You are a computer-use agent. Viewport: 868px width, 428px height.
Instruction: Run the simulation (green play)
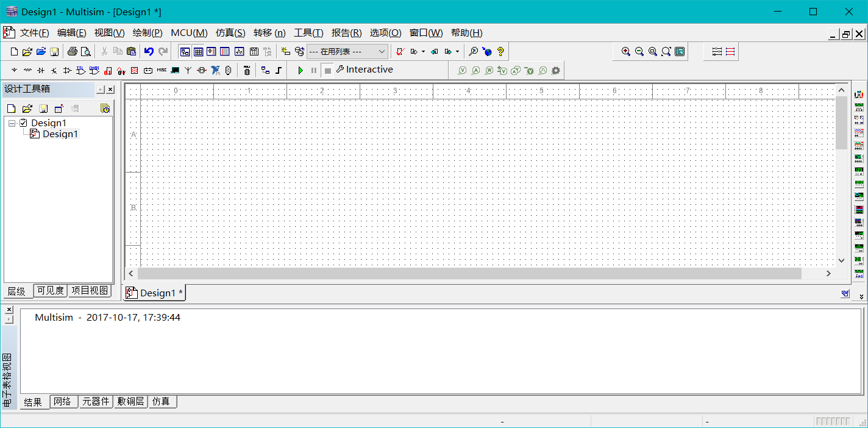point(301,70)
